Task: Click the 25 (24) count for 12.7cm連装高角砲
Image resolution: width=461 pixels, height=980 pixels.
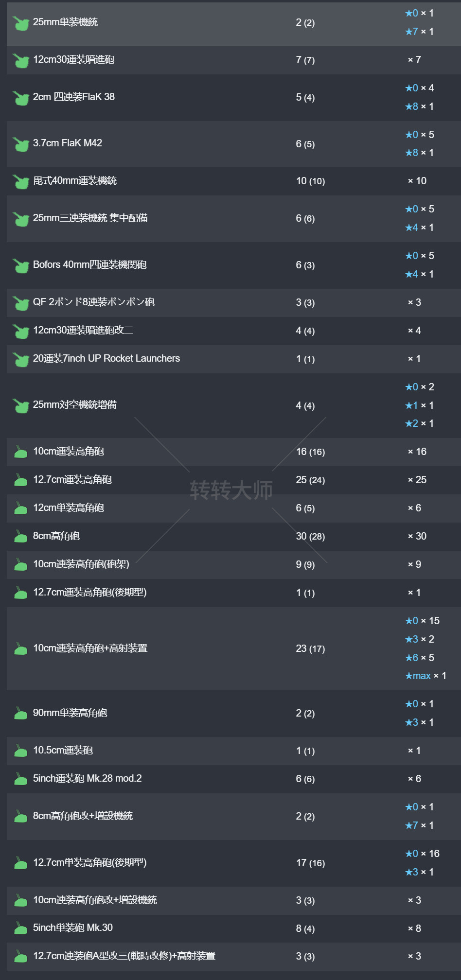Action: [x=310, y=480]
